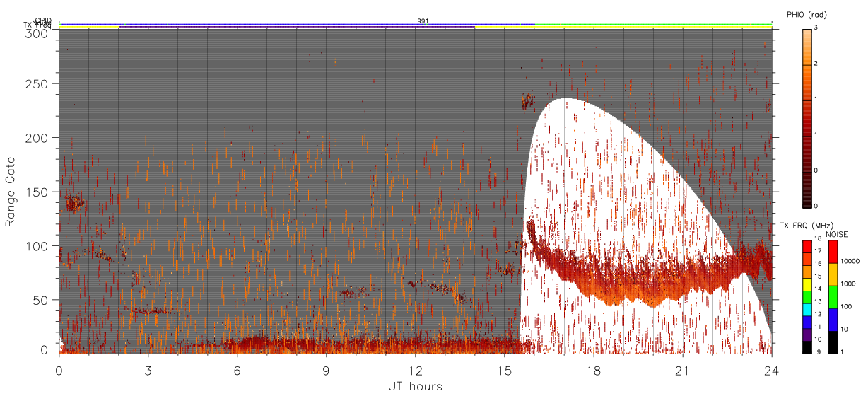
Task: Click the '9' tick on UT hours axis
Action: pos(326,370)
